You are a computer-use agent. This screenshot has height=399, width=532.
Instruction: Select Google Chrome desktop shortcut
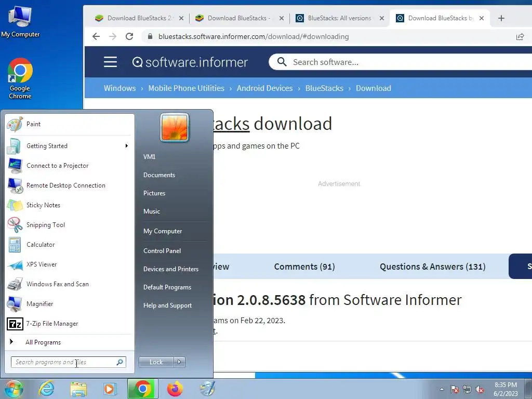(x=20, y=79)
